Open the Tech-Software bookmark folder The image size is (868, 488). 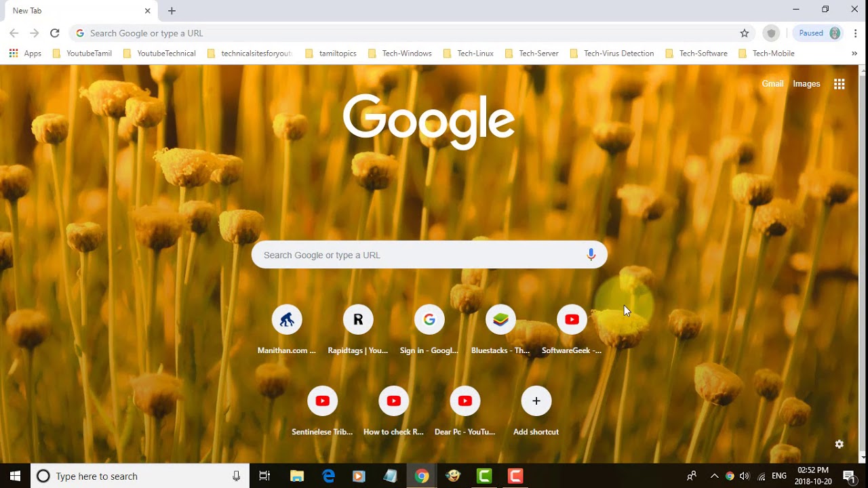(x=696, y=54)
